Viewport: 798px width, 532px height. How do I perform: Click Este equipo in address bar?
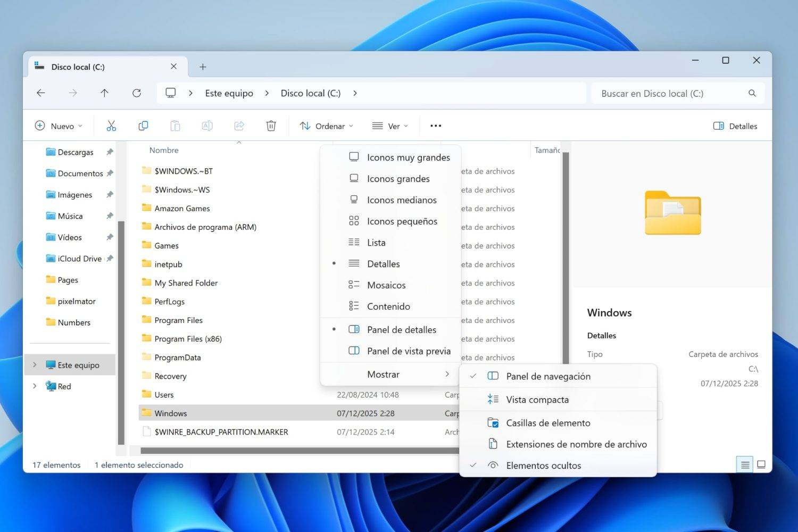(x=229, y=93)
